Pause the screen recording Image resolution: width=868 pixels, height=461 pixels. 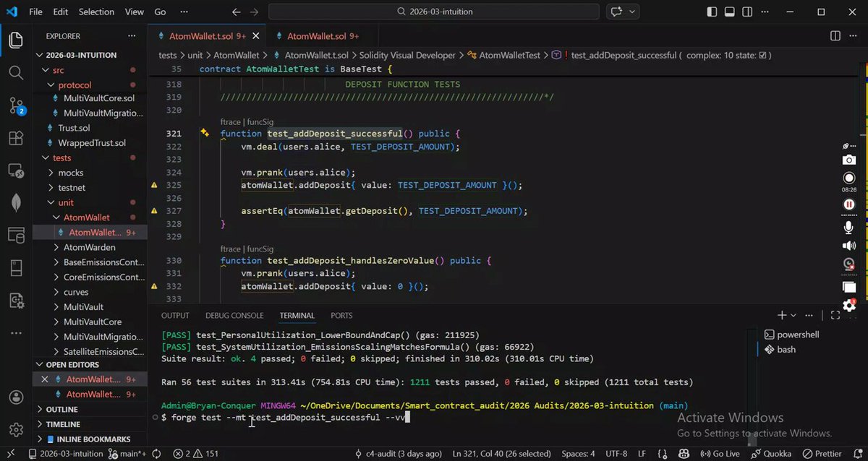pyautogui.click(x=849, y=204)
